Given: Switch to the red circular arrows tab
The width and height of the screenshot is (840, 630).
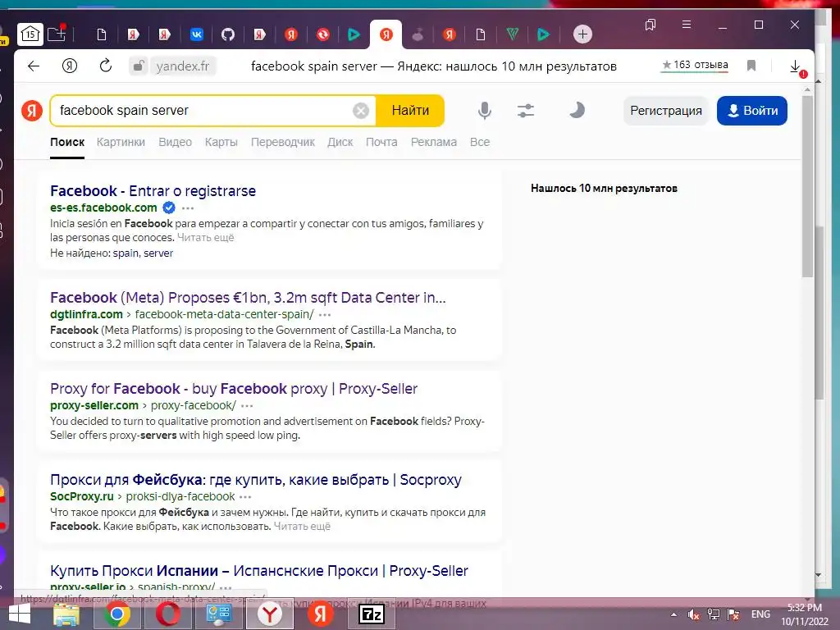Looking at the screenshot, I should click(x=323, y=34).
